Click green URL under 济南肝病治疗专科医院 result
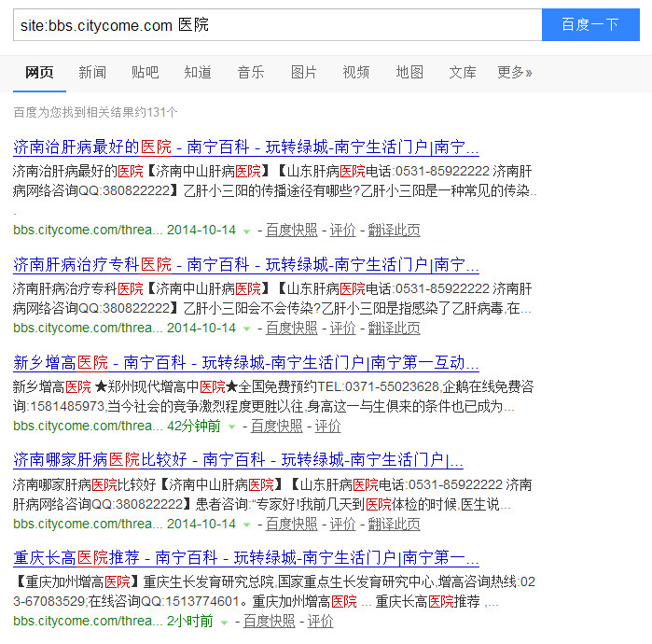652x644 pixels. pos(88,329)
